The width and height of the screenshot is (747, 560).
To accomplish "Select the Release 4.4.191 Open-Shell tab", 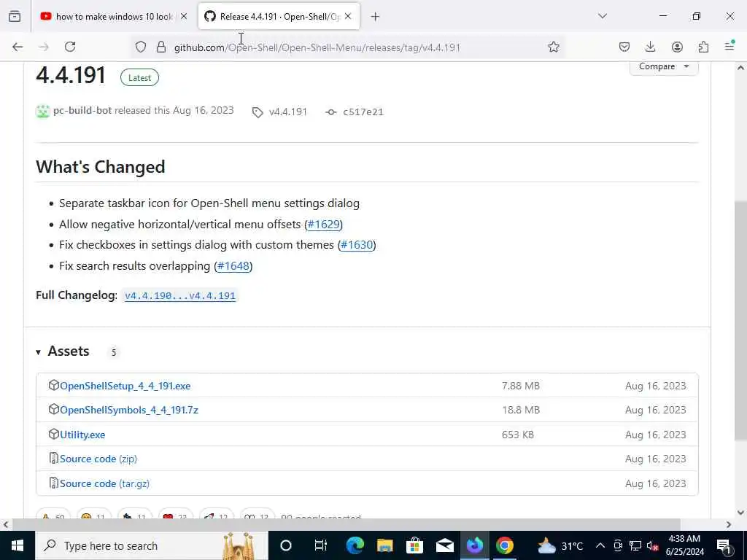I will (x=279, y=17).
